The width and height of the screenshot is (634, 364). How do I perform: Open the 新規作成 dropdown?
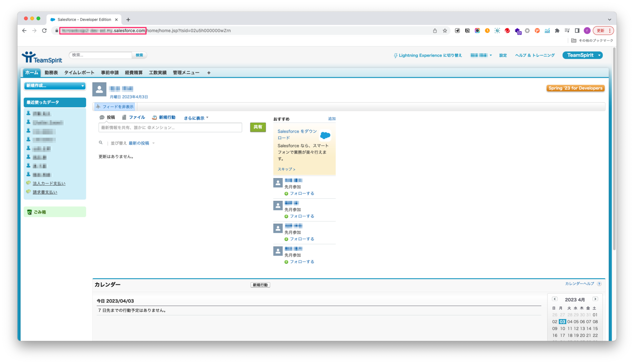pos(55,86)
